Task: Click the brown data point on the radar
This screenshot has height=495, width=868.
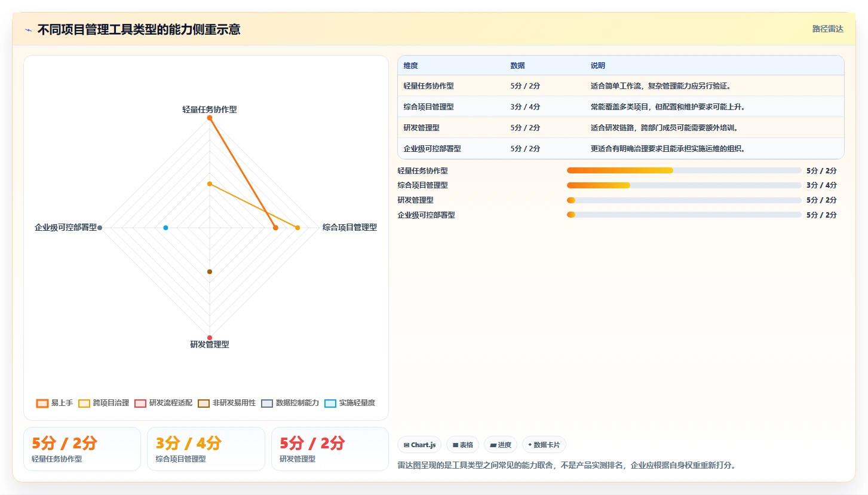Action: pos(210,272)
